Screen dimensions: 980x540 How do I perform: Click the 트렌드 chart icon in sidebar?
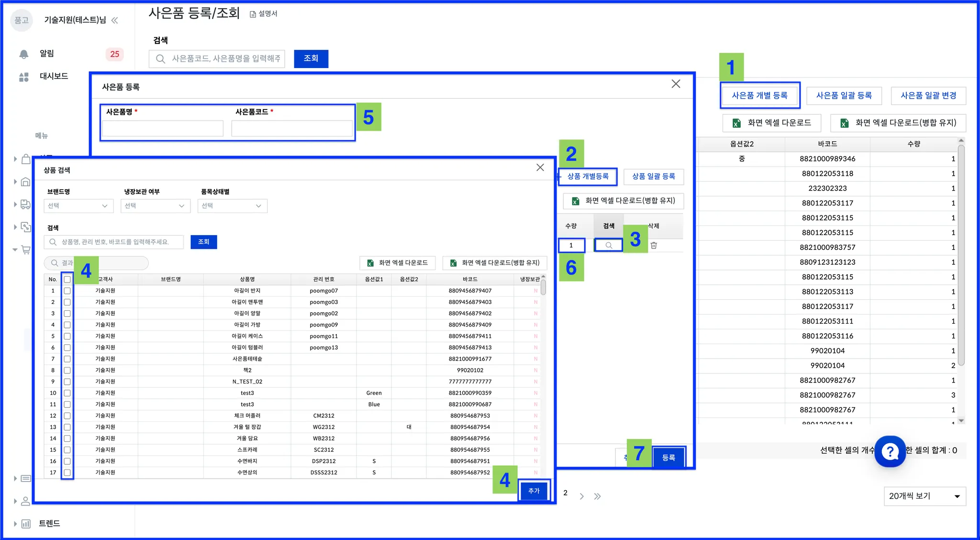26,524
